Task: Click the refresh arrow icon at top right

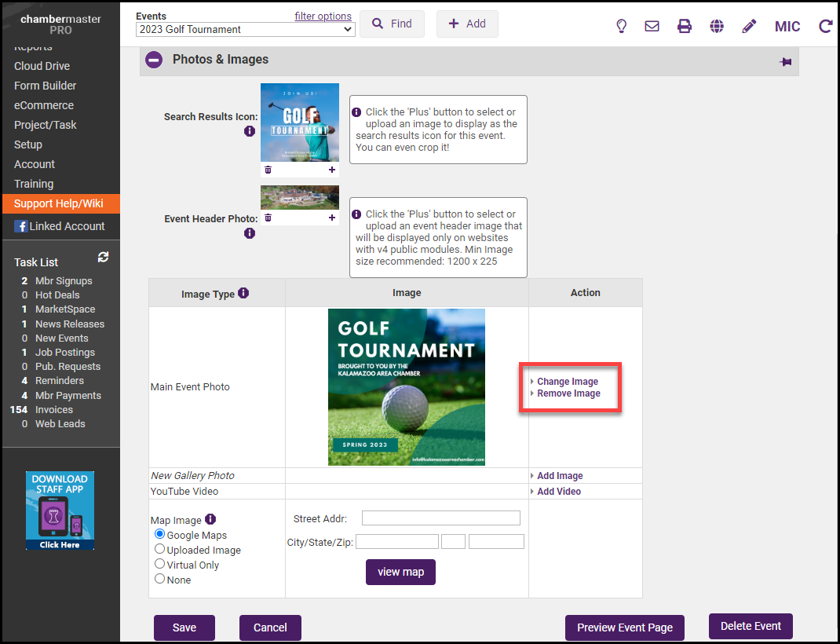Action: [x=825, y=26]
